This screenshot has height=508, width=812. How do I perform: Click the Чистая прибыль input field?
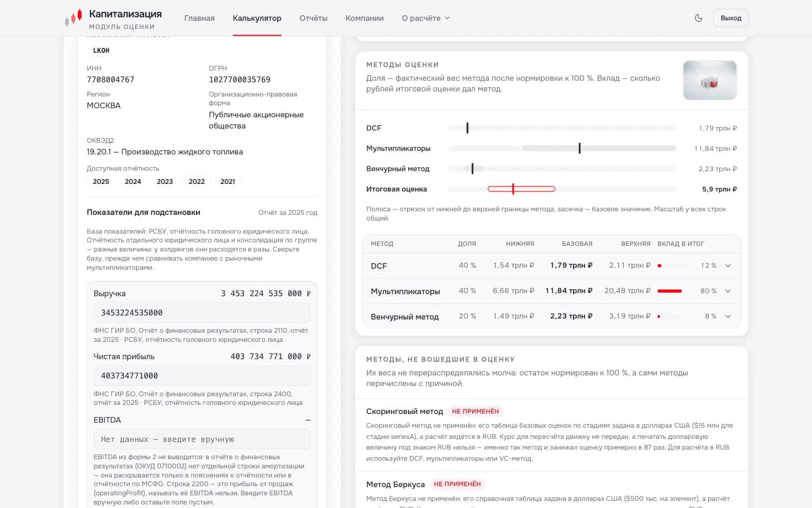coord(202,376)
